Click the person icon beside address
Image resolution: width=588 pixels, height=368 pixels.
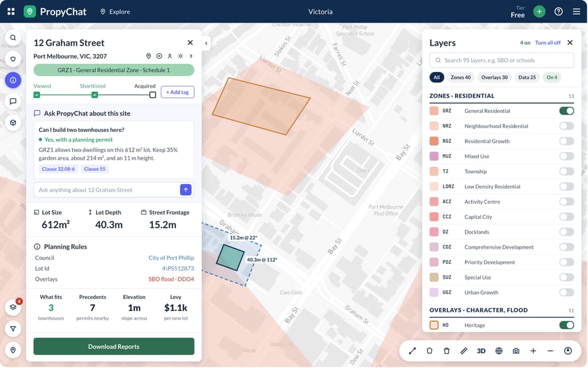[x=170, y=56]
